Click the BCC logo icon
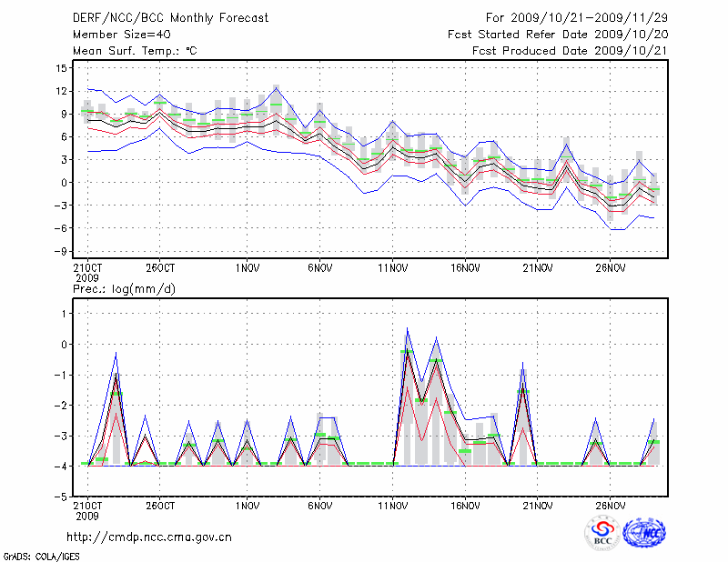This screenshot has width=728, height=562. pos(602,534)
